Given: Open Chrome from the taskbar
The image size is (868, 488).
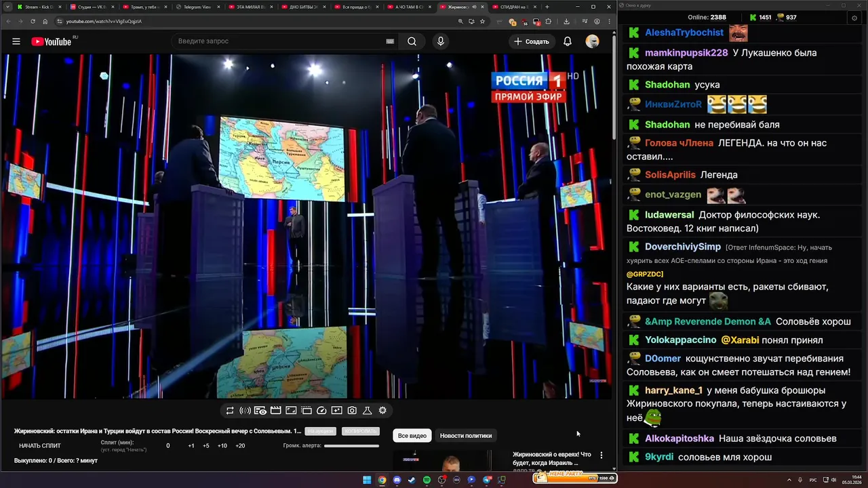Looking at the screenshot, I should point(382,480).
